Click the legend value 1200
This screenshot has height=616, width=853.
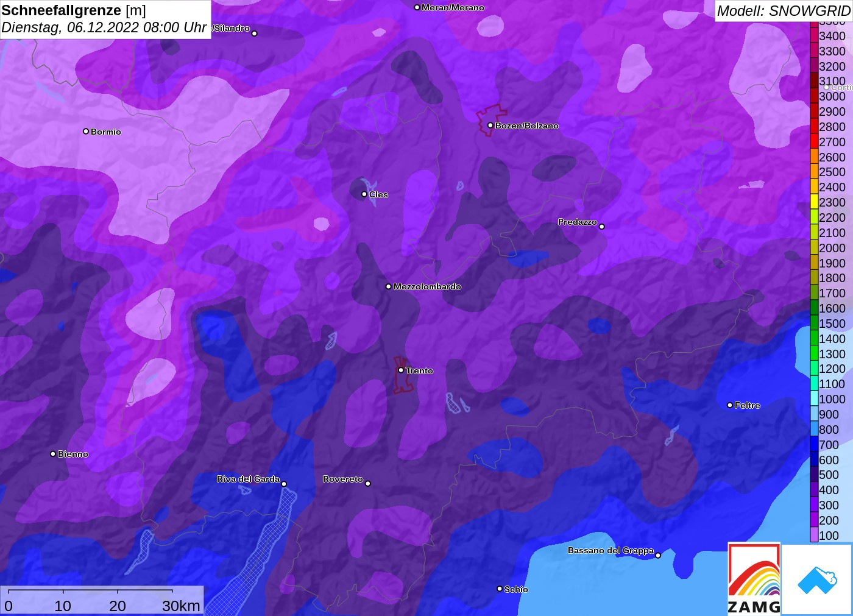pyautogui.click(x=832, y=369)
